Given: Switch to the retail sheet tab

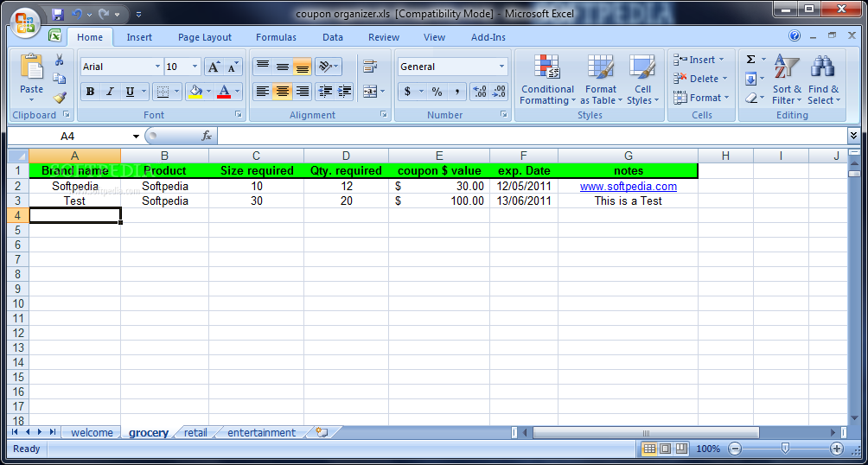Looking at the screenshot, I should [x=195, y=432].
